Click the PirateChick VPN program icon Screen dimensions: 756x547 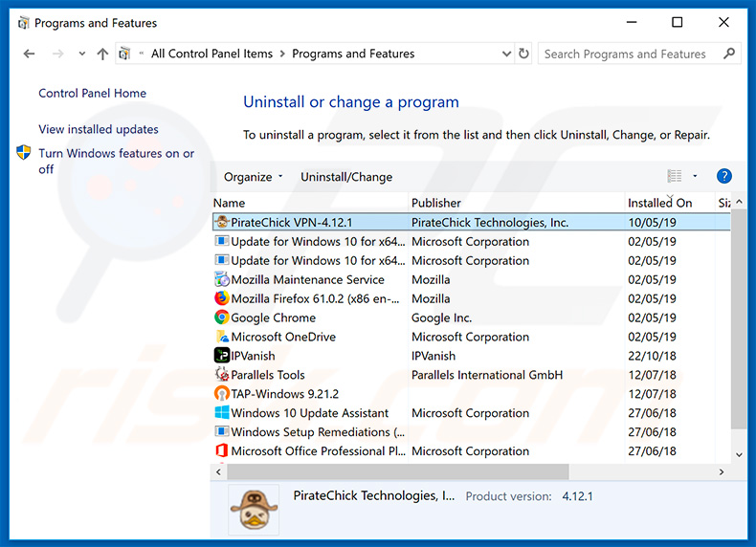pos(222,222)
